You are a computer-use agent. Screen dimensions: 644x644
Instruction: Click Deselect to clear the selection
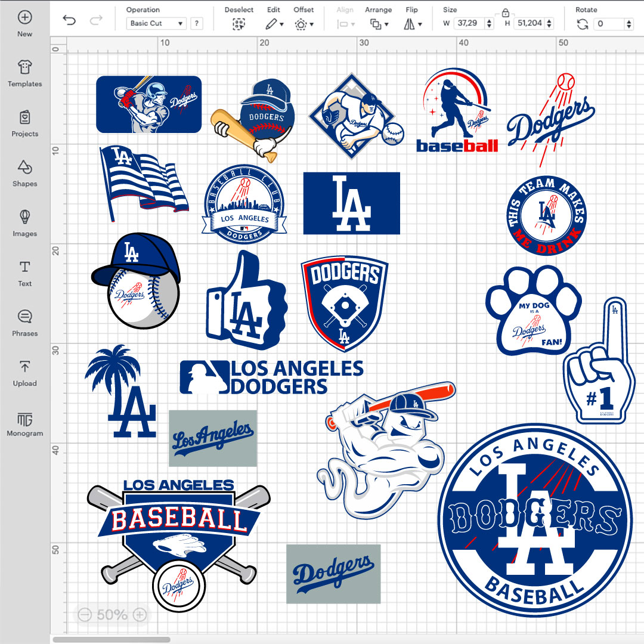click(239, 23)
